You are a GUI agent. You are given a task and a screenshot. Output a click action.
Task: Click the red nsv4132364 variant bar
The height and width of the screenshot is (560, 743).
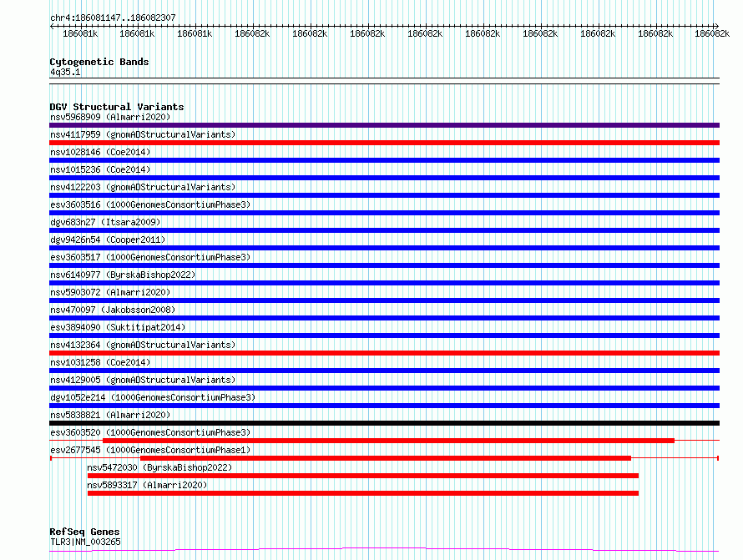384,353
